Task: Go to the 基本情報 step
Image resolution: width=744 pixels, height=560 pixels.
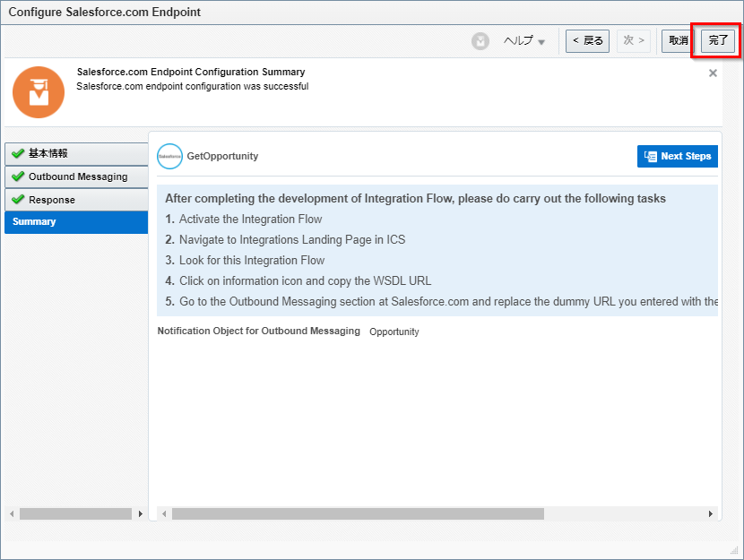Action: (76, 153)
